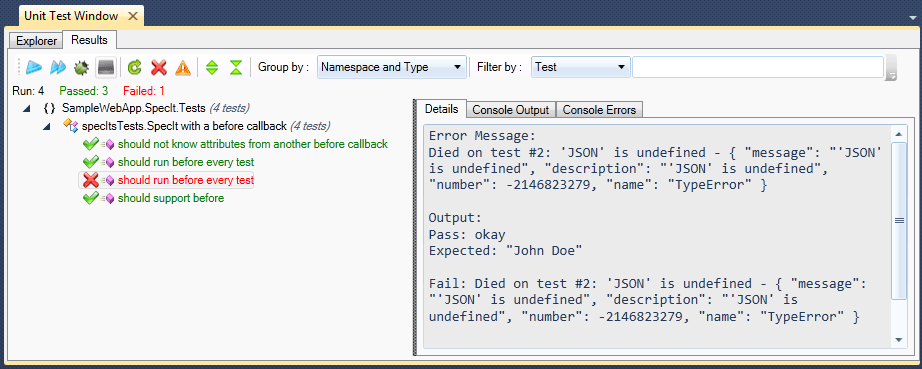Click the curly-braces icon beside SampleWebApp.SpecIt.Tests
This screenshot has height=369, width=922.
[x=50, y=108]
